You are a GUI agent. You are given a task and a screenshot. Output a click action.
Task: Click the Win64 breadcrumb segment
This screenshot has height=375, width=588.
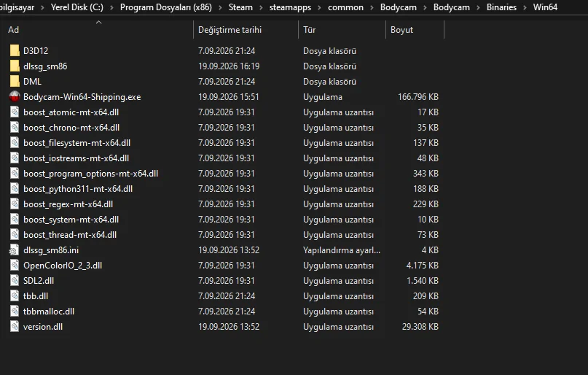click(545, 7)
